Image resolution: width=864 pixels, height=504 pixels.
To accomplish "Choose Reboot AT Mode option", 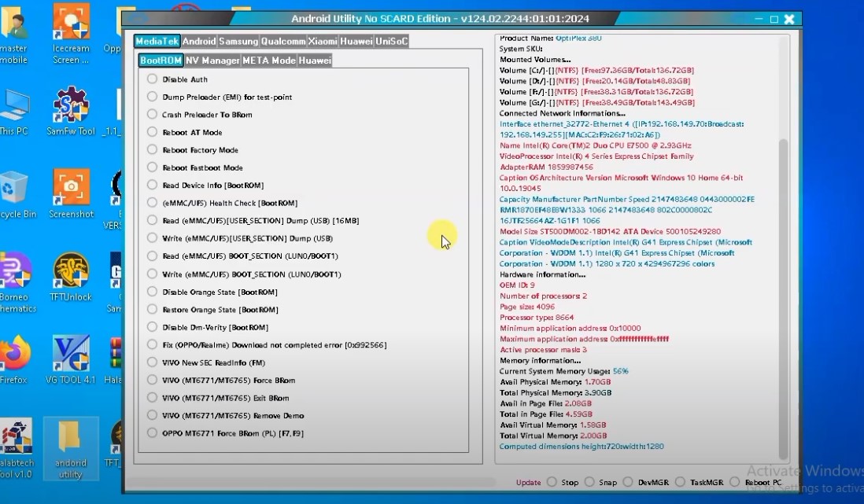I will point(152,131).
